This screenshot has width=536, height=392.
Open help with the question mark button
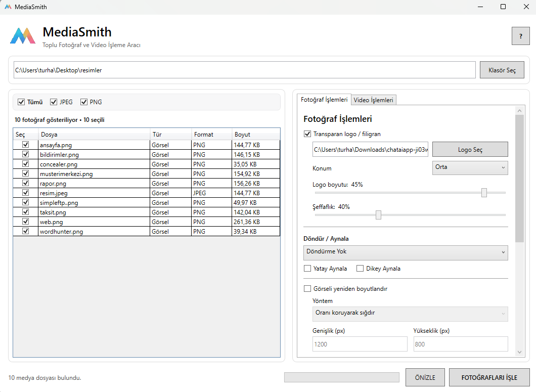coord(520,36)
